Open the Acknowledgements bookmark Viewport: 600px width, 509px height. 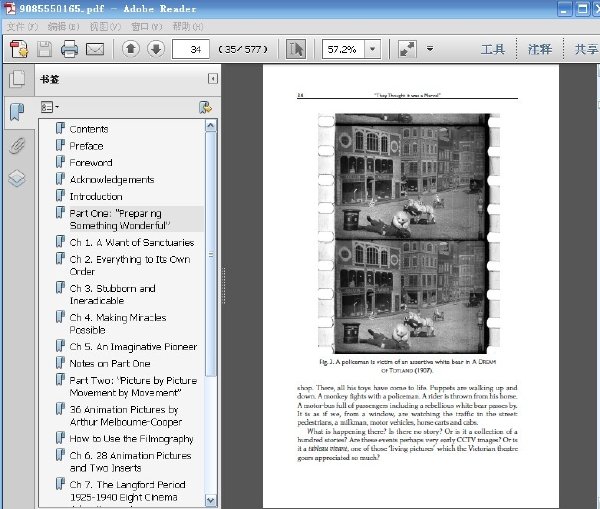click(x=112, y=179)
